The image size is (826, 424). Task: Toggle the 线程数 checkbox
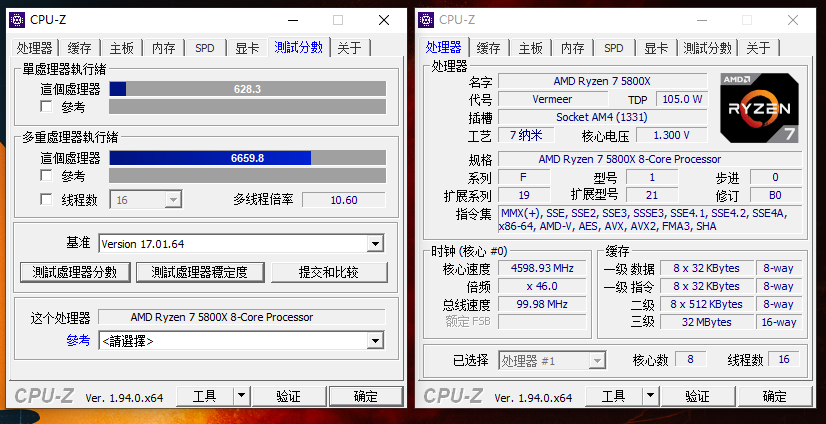[x=46, y=200]
